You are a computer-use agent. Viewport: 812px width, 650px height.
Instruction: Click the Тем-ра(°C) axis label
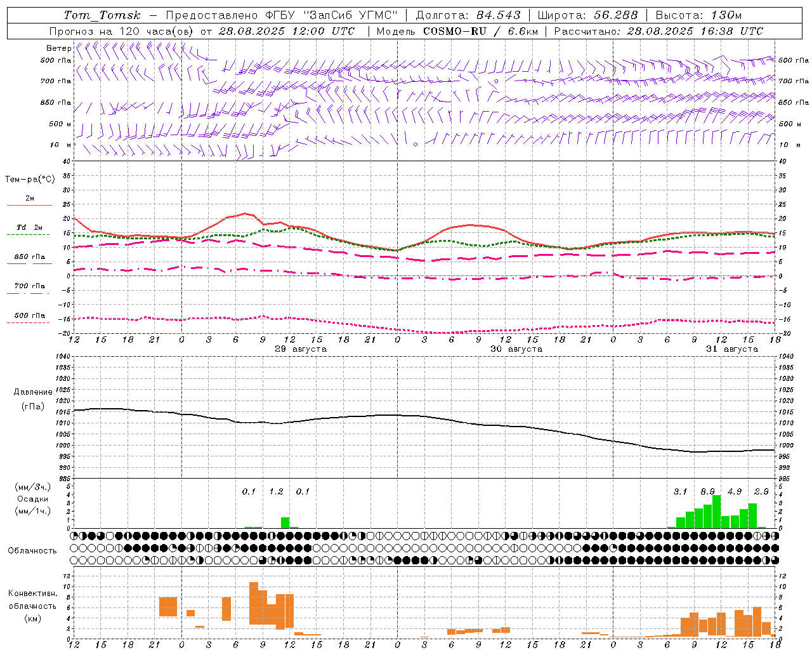click(30, 180)
